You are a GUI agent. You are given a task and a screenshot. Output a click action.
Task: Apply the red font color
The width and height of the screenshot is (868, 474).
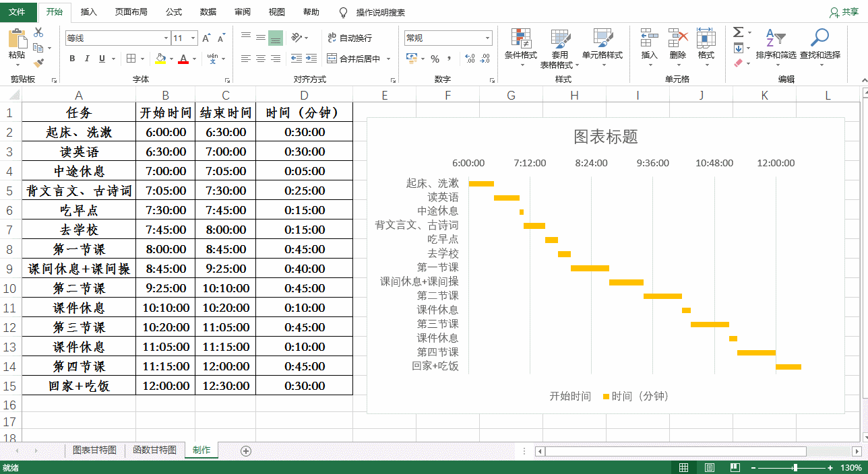(183, 59)
